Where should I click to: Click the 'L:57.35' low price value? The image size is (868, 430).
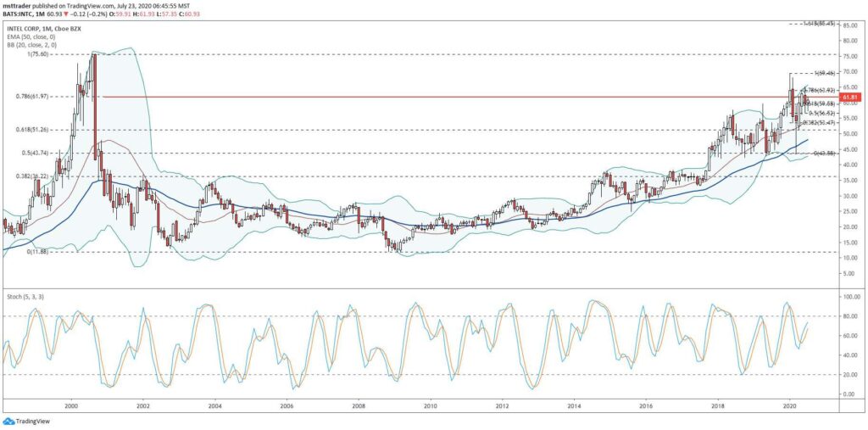(x=167, y=14)
